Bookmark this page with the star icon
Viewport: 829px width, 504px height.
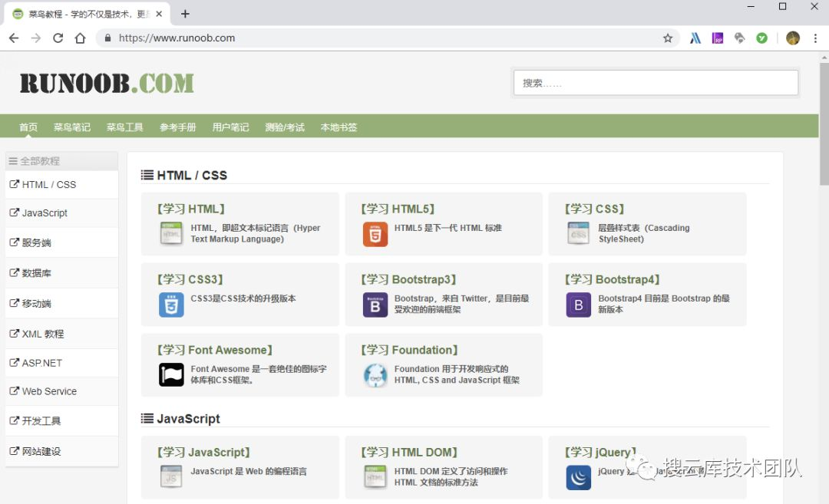click(x=668, y=38)
